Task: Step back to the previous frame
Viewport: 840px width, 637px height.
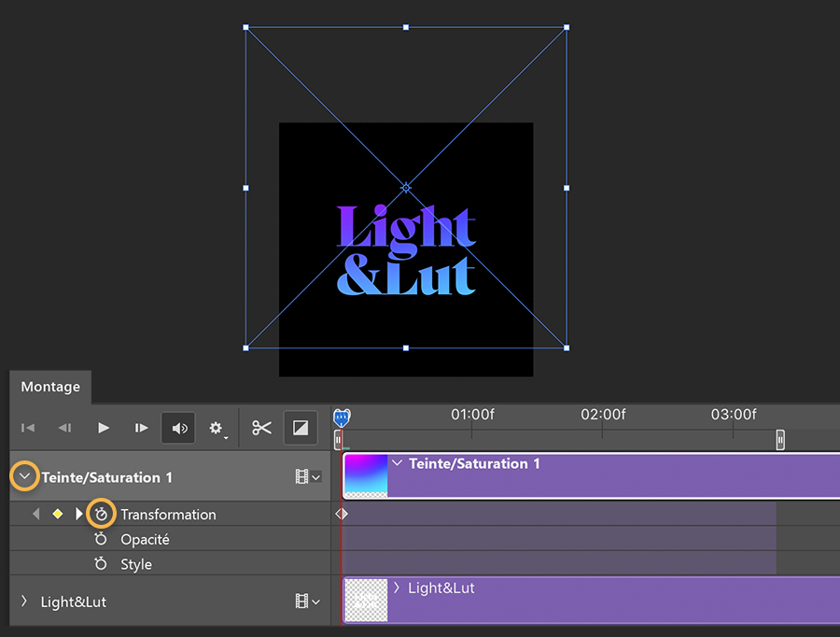Action: 64,428
